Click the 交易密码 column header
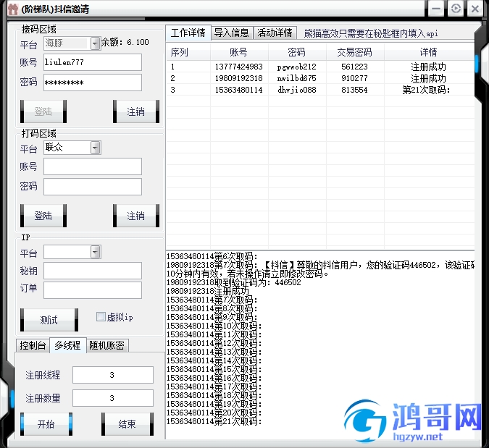This screenshot has height=448, width=489. pyautogui.click(x=355, y=52)
